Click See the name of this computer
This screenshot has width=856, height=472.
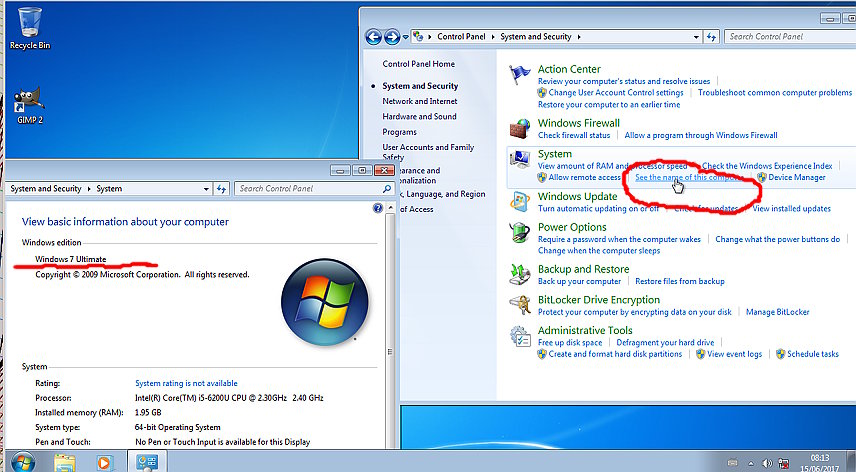click(x=689, y=177)
